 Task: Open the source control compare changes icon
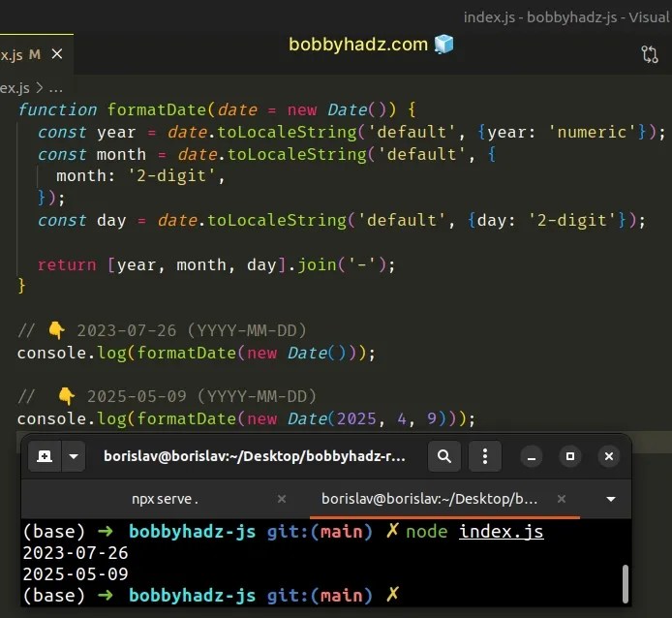[x=650, y=54]
